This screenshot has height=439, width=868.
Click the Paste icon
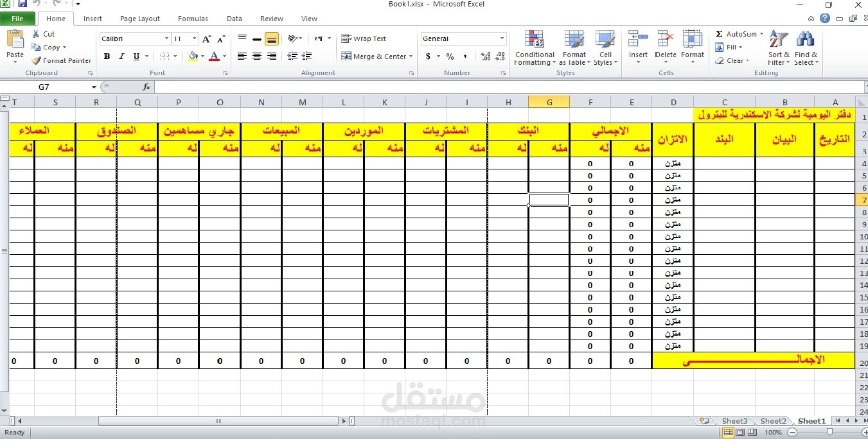tap(15, 40)
